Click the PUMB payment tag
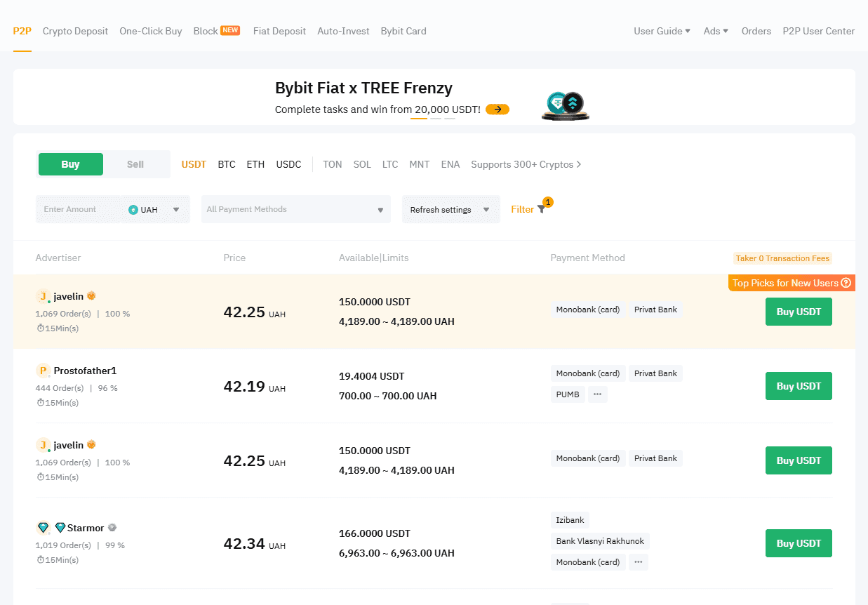The image size is (868, 605). point(568,394)
